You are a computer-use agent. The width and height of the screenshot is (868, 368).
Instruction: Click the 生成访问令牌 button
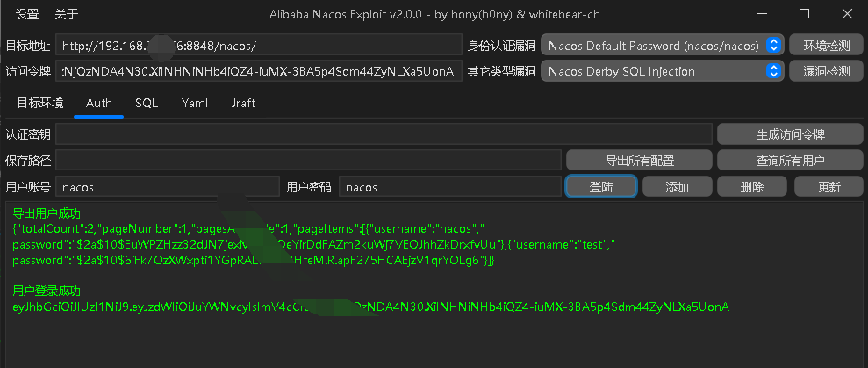coord(790,134)
